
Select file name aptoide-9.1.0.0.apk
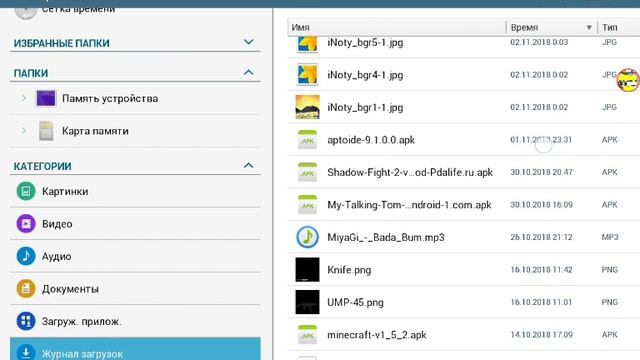pyautogui.click(x=371, y=140)
